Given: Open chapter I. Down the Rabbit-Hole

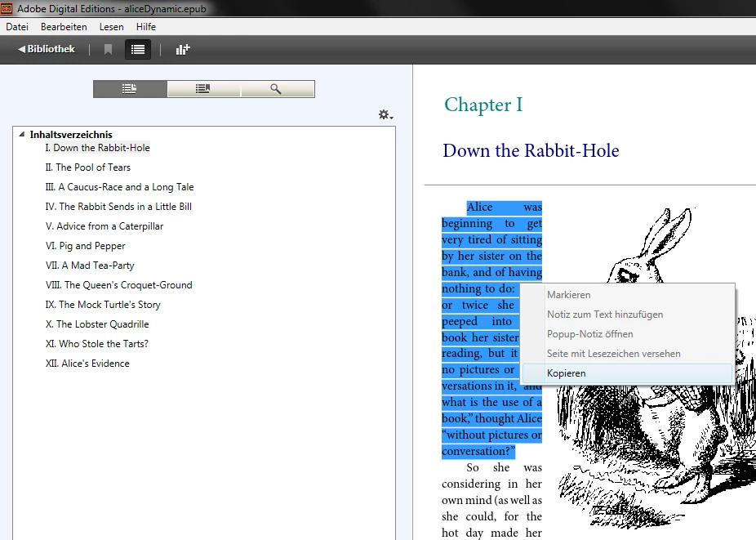Looking at the screenshot, I should 97,148.
